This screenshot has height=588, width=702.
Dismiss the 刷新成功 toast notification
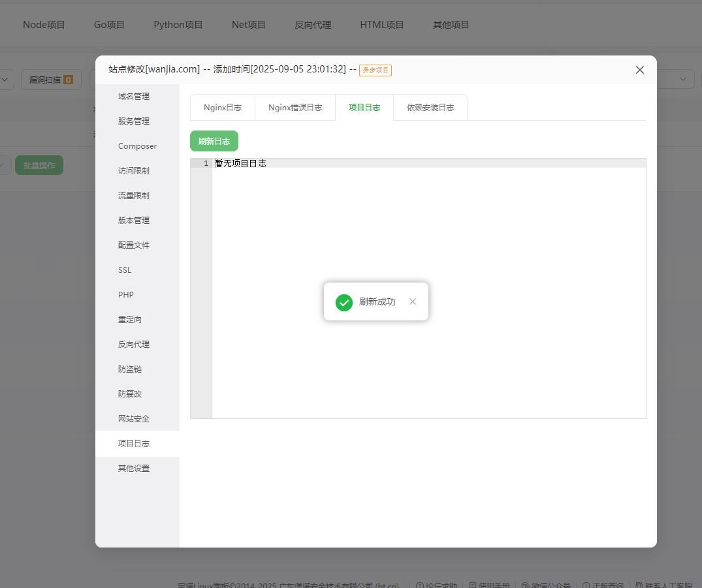pyautogui.click(x=412, y=302)
